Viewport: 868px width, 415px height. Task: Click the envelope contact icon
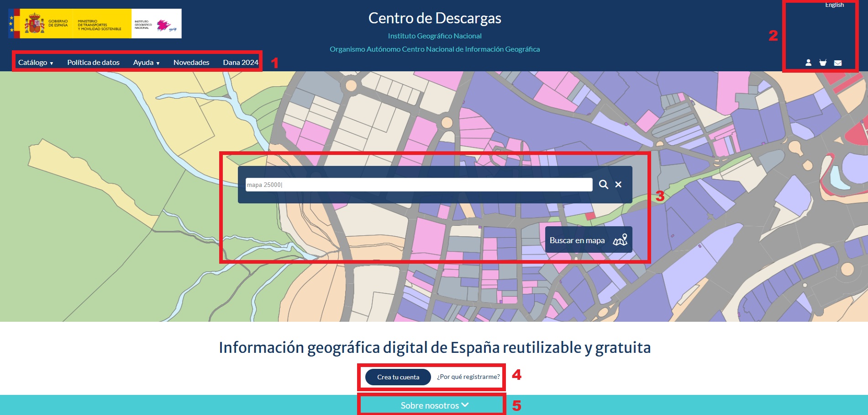click(838, 63)
